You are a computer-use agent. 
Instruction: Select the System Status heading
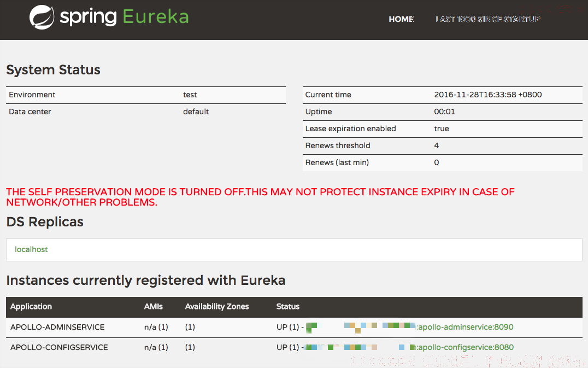[x=53, y=70]
